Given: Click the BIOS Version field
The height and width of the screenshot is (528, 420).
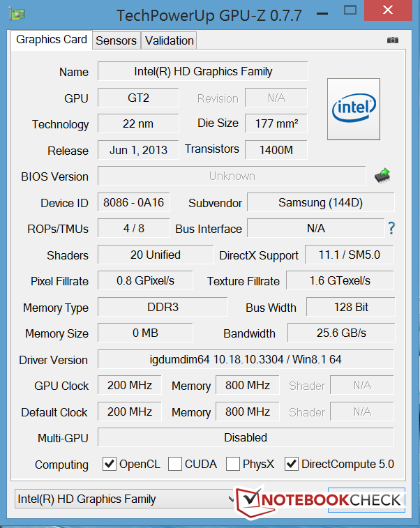Looking at the screenshot, I should 232,176.
